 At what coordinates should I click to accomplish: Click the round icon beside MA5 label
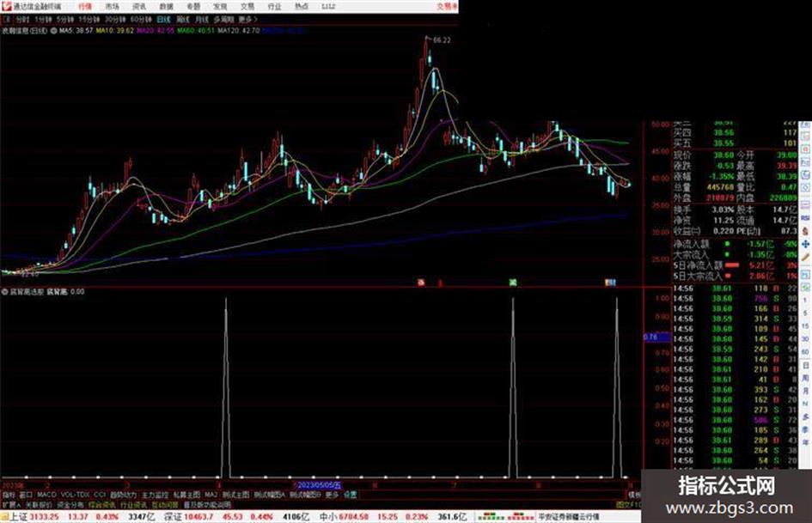point(53,31)
